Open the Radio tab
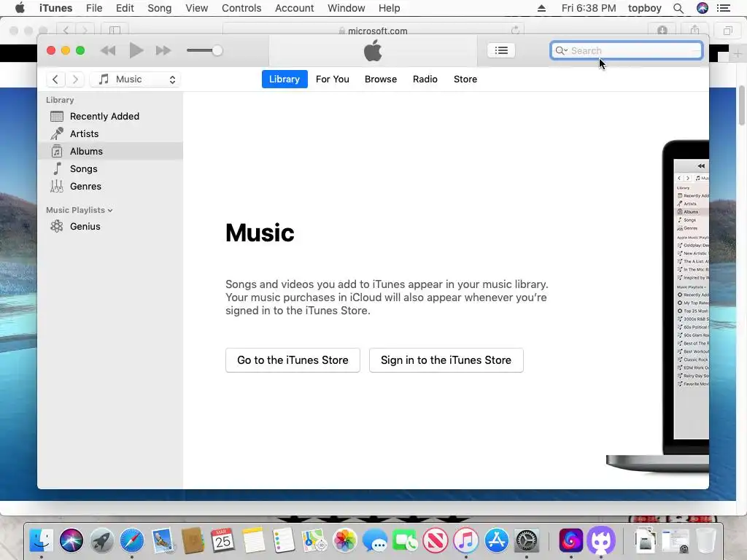 [425, 79]
